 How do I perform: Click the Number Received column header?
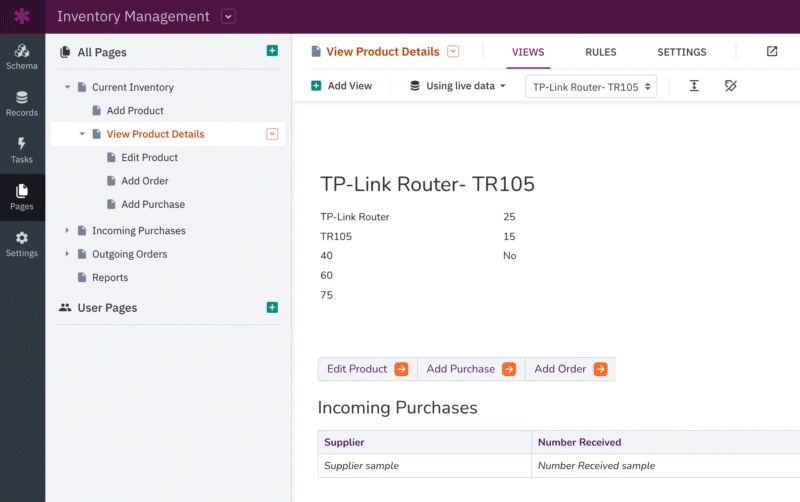tap(666, 442)
